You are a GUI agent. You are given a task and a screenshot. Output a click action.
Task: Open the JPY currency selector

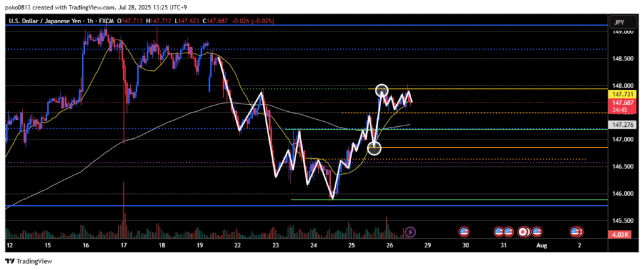pyautogui.click(x=619, y=22)
